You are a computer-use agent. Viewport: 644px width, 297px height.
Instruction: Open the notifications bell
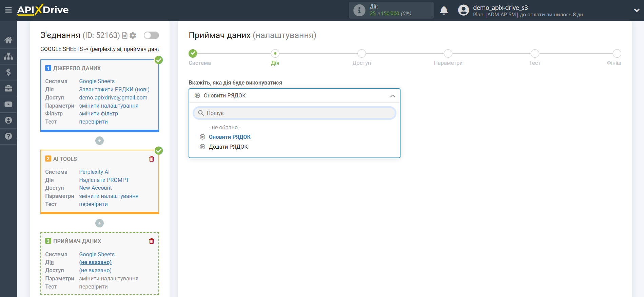444,10
